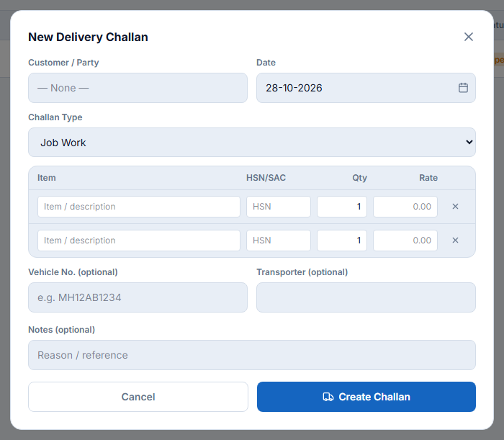The width and height of the screenshot is (504, 440).
Task: Select the second row Qty field
Action: (342, 240)
